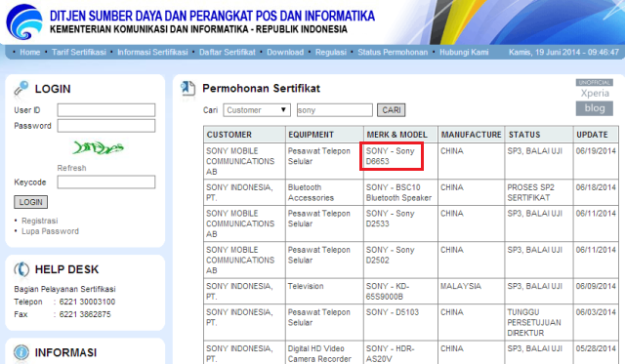The width and height of the screenshot is (625, 364).
Task: Open Informasi Sertifikasi in the navigation bar
Action: coord(152,52)
